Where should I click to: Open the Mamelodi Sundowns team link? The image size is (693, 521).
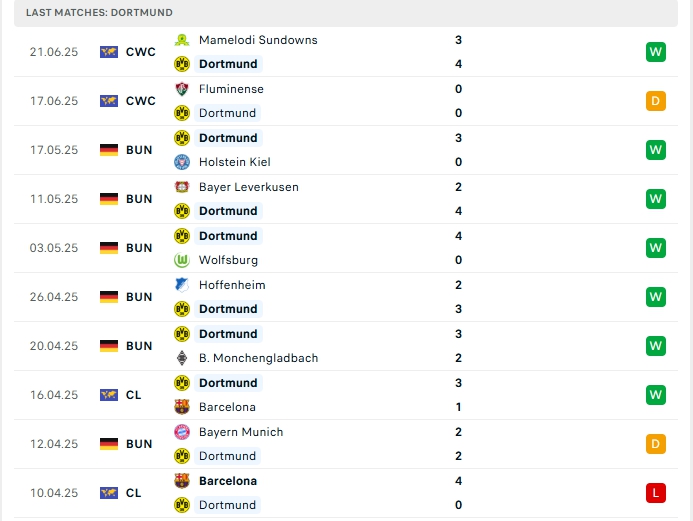tap(258, 40)
